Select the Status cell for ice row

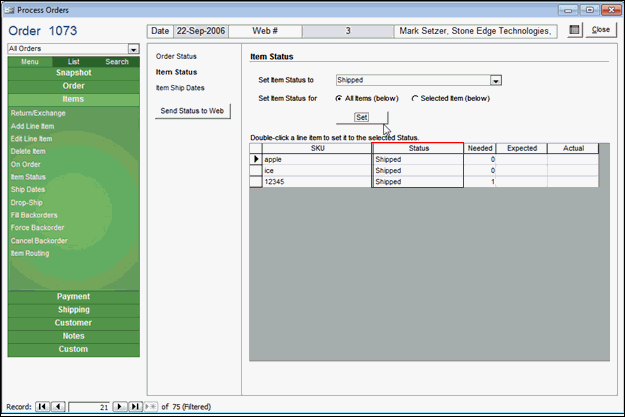pos(417,171)
